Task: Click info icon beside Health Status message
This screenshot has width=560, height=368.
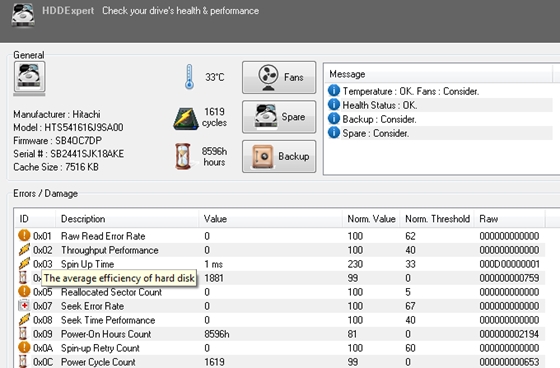Action: click(334, 105)
